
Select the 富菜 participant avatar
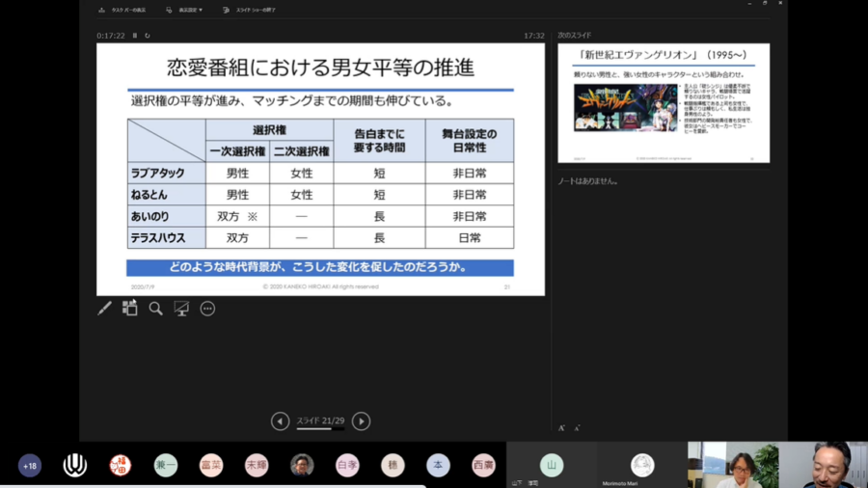pyautogui.click(x=211, y=465)
